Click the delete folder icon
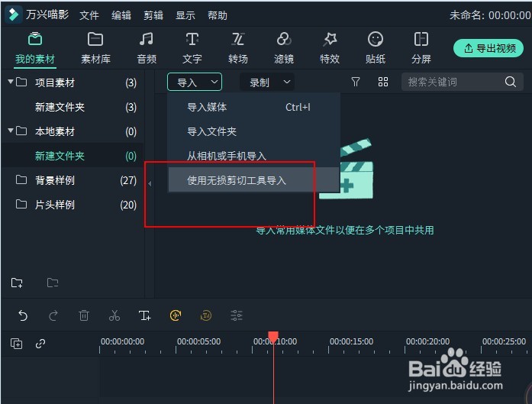 click(53, 283)
